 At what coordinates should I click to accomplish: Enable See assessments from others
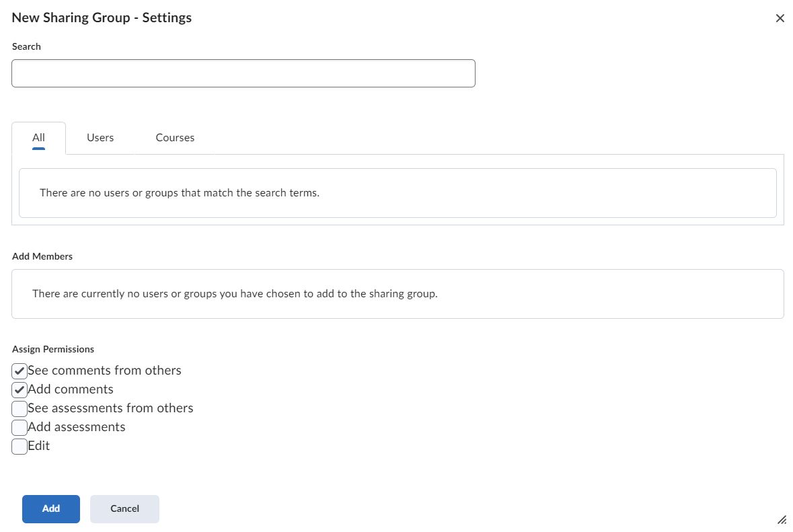(19, 408)
